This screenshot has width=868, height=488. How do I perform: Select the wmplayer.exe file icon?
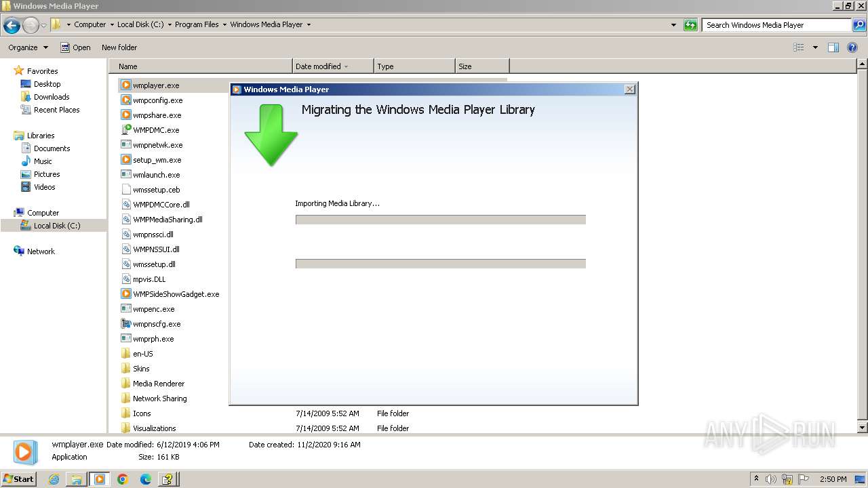(126, 85)
